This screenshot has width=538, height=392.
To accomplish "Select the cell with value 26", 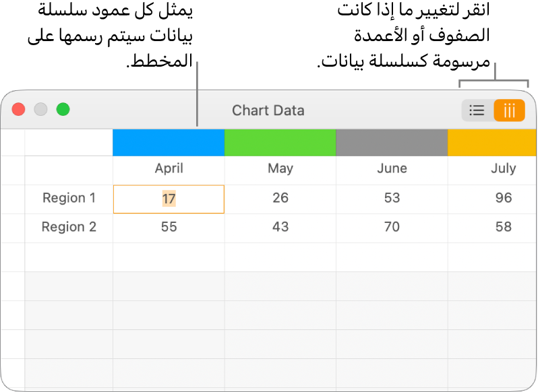I will click(280, 198).
